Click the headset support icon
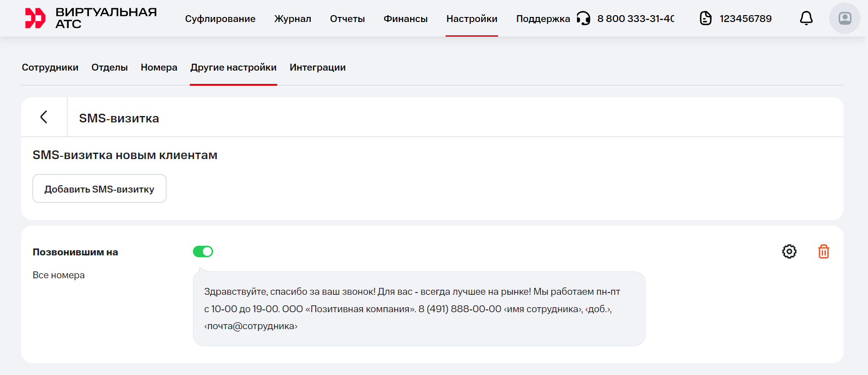Image resolution: width=868 pixels, height=375 pixels. [583, 18]
